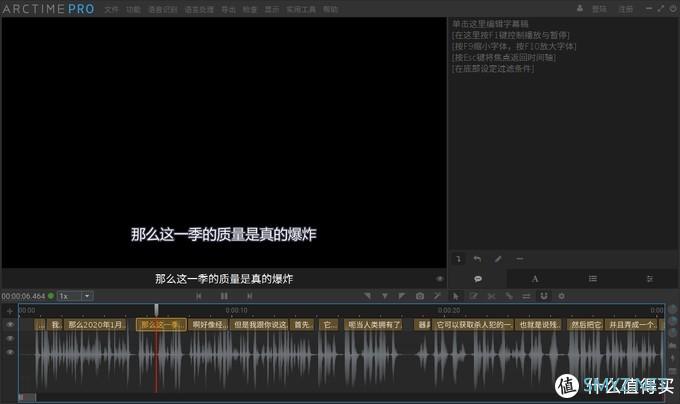Toggle subtitle preview eye icon beside subtitle text
The image size is (680, 404).
(440, 279)
